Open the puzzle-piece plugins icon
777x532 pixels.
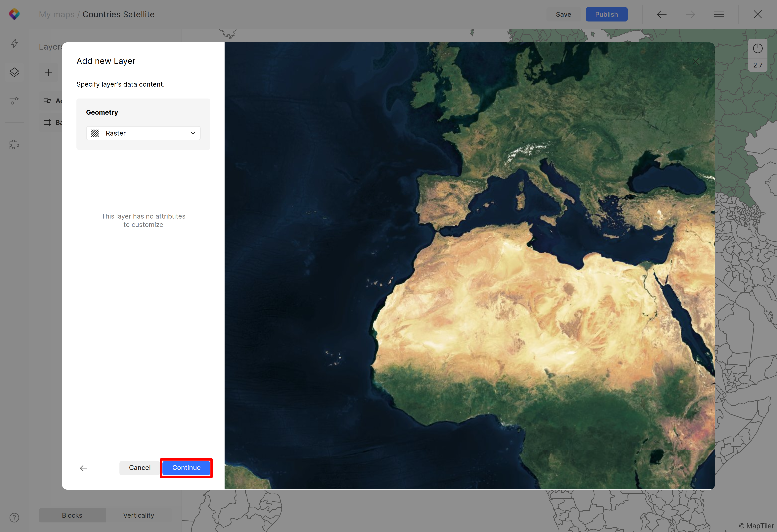14,145
